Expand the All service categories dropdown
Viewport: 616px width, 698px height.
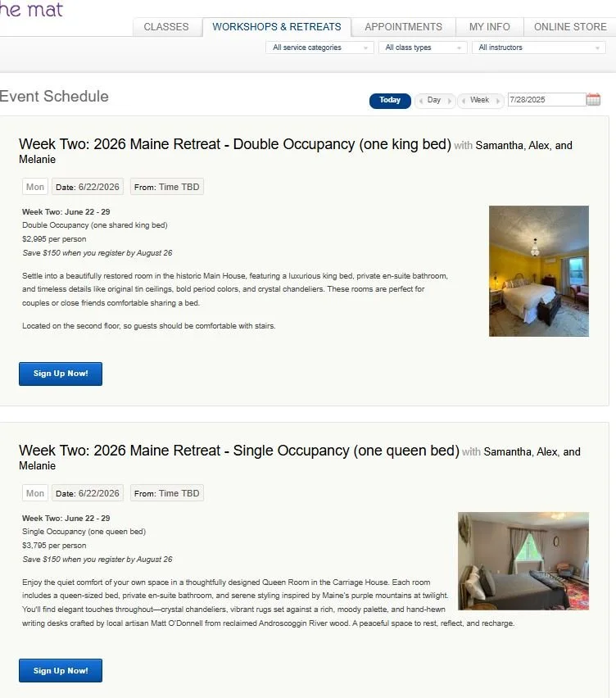(x=319, y=48)
